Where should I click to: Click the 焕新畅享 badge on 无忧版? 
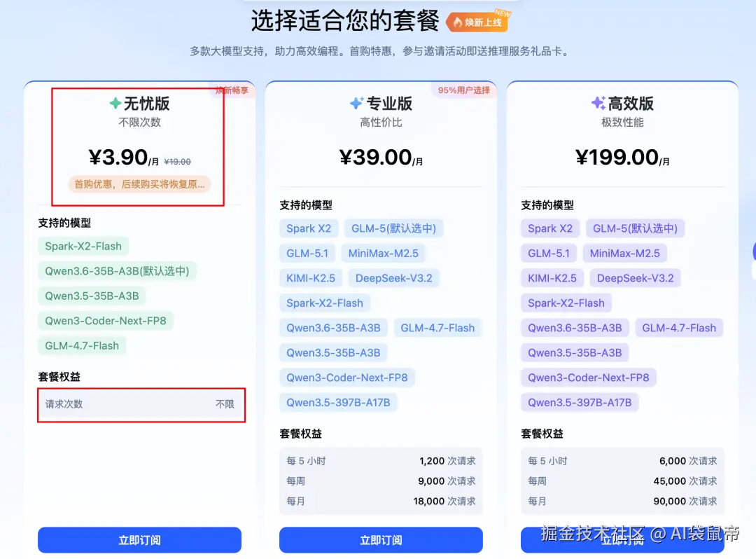pos(232,90)
